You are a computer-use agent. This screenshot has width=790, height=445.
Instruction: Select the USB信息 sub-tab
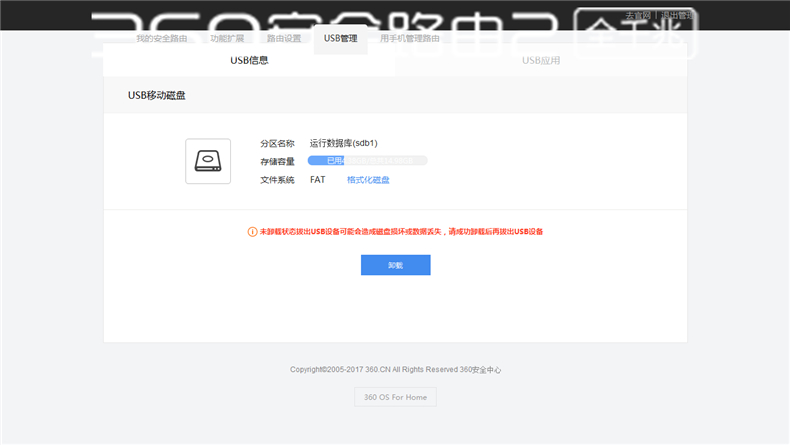(249, 60)
